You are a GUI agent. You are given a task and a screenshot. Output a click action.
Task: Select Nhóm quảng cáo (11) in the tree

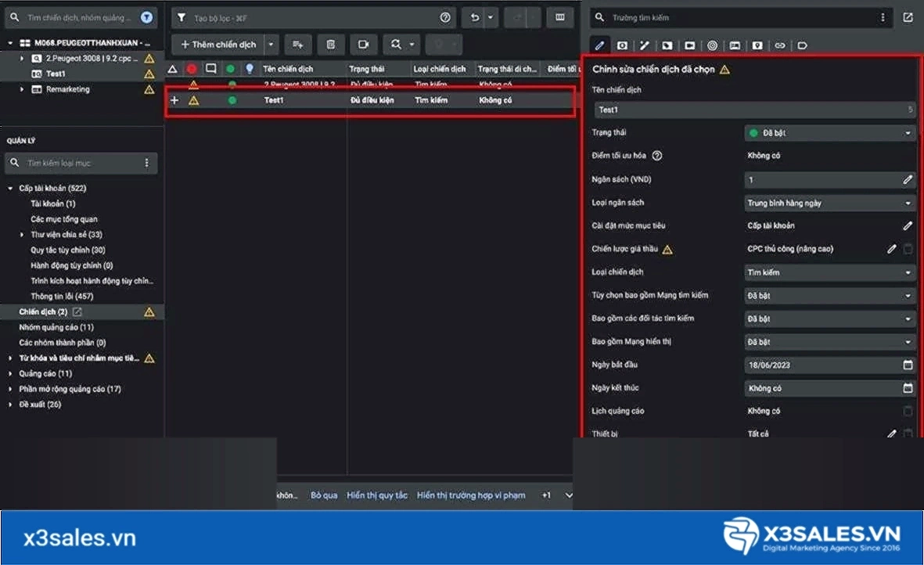[56, 327]
